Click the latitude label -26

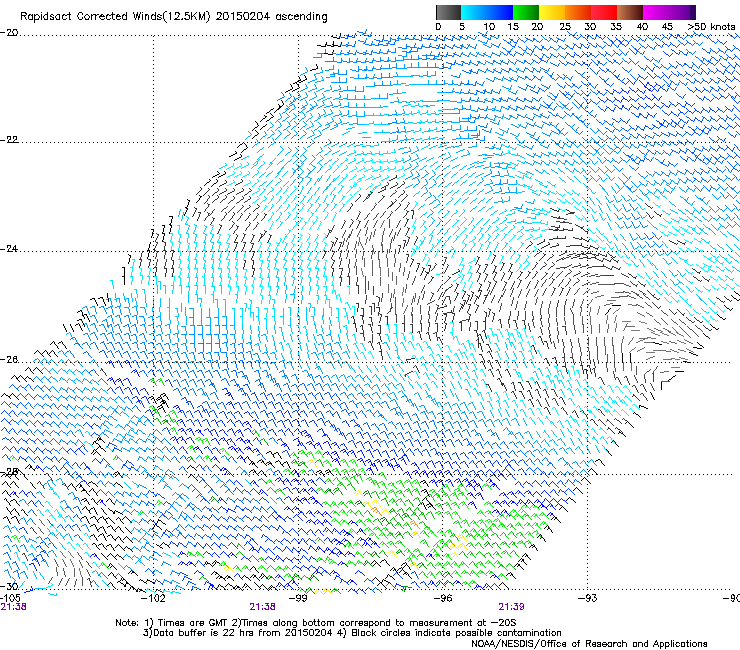[9, 360]
